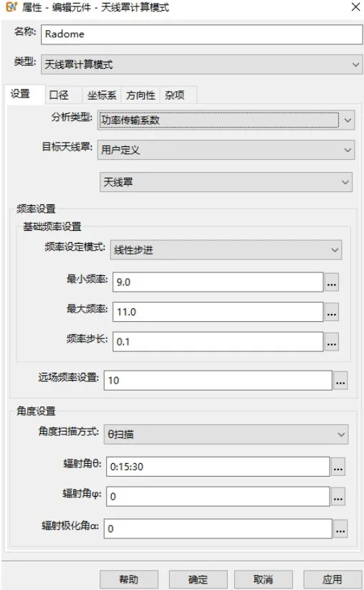The height and width of the screenshot is (590, 364).
Task: Click the ellipsis button beside 最小频率
Action: pos(331,282)
